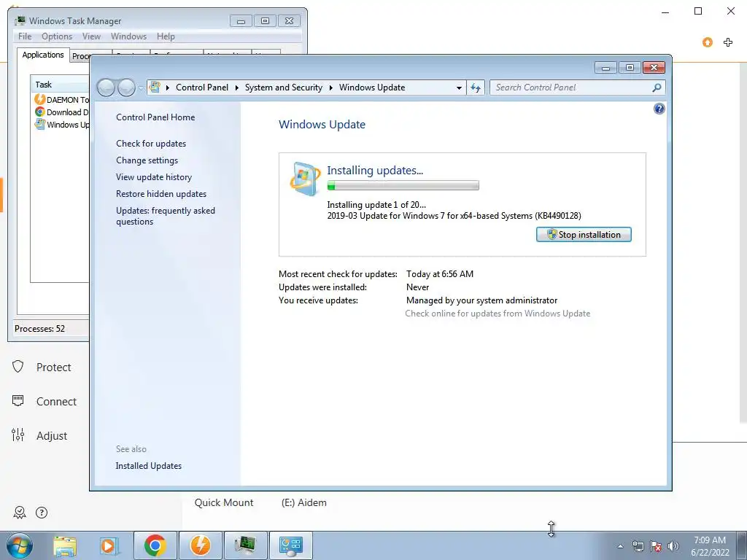Click Quick Mount in DAEMON Tools
The width and height of the screenshot is (747, 560).
[x=224, y=502]
